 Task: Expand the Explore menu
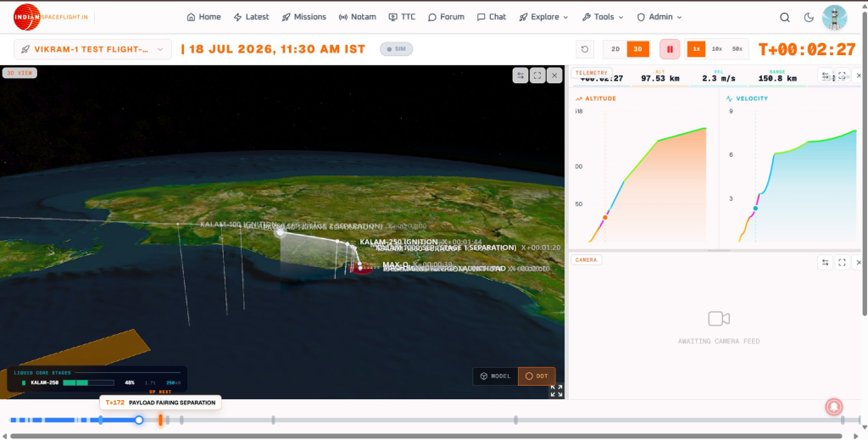point(543,17)
